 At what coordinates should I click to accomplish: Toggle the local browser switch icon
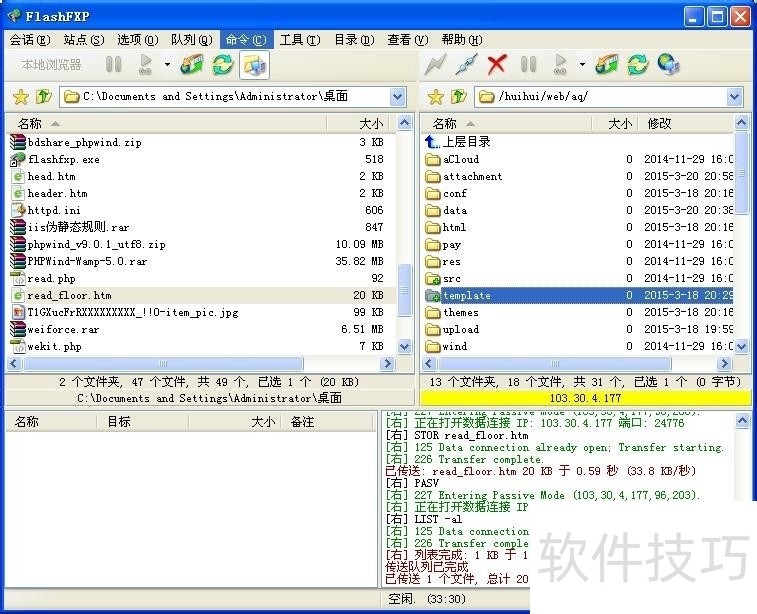255,65
